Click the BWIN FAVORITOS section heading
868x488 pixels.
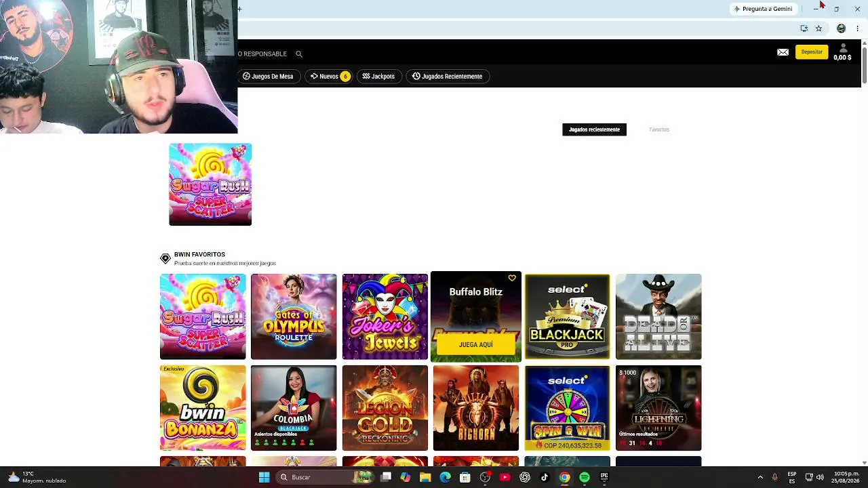tap(199, 255)
